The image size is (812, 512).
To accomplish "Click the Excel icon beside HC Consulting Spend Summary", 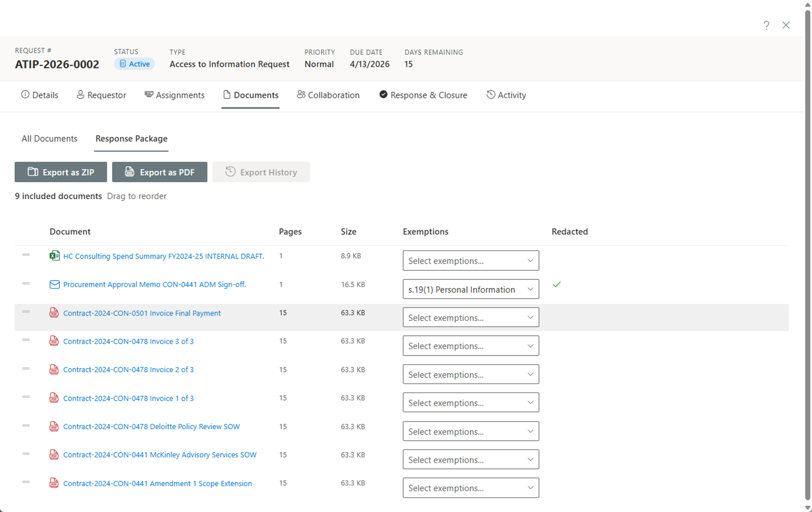I will (x=54, y=256).
